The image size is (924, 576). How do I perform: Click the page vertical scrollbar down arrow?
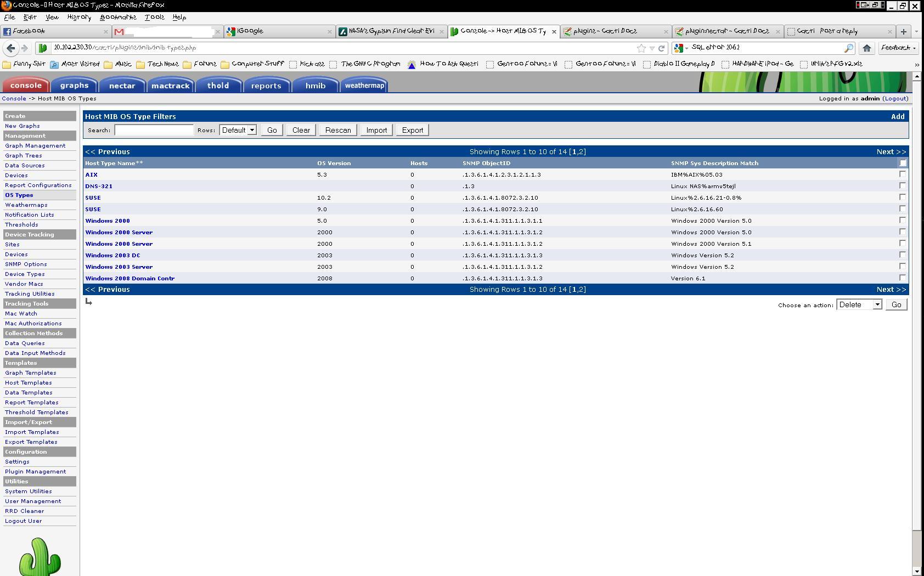pyautogui.click(x=916, y=571)
